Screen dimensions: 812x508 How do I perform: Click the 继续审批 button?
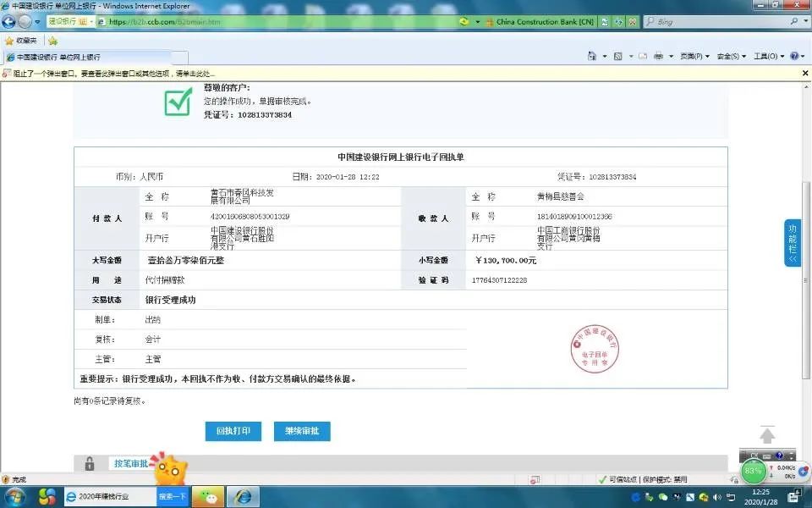[302, 431]
